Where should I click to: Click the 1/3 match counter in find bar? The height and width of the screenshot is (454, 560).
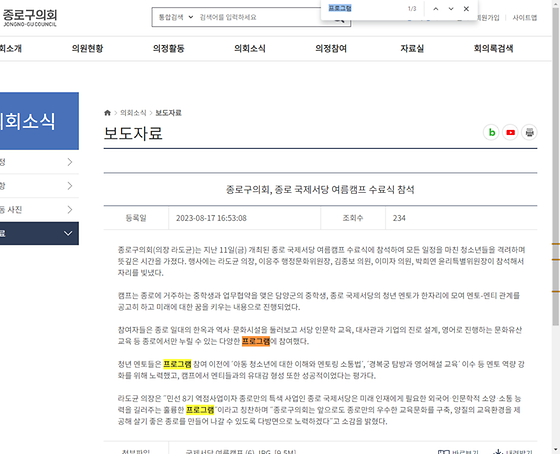[x=412, y=9]
